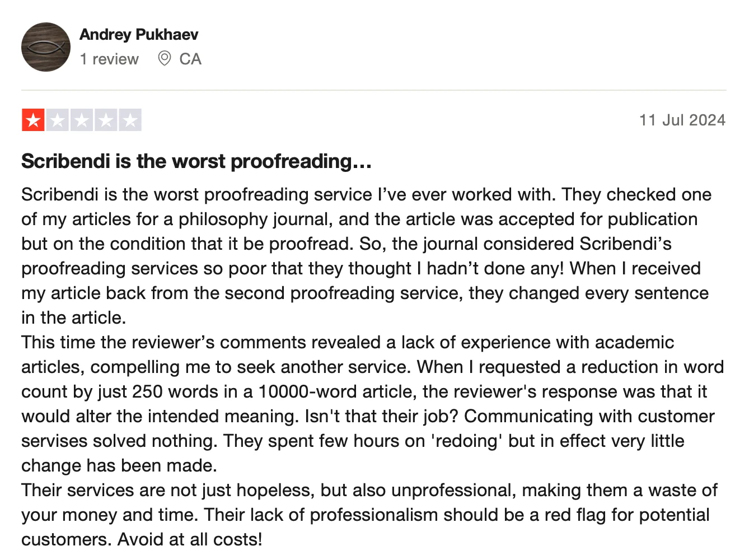Select the CA country label
749x560 pixels.
tap(190, 59)
